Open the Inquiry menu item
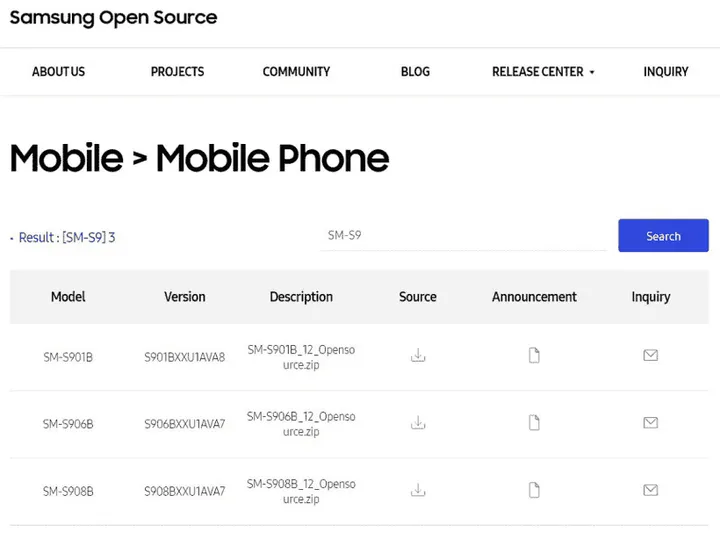Screen dimensions: 720x546 coord(666,72)
